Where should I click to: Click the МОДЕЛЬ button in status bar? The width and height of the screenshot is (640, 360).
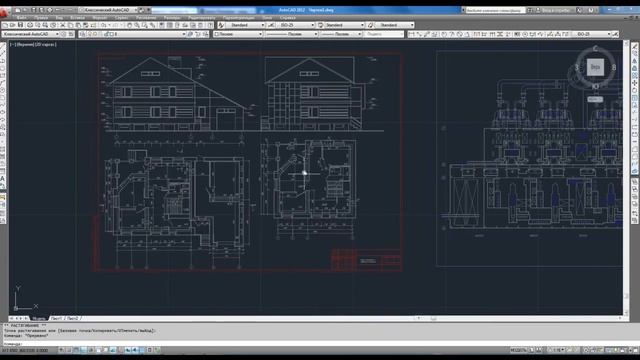(x=519, y=350)
